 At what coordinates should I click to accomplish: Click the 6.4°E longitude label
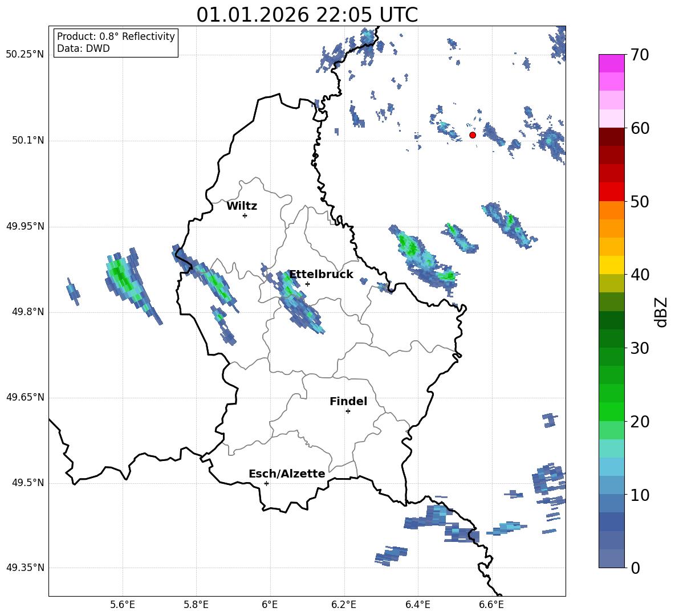click(417, 605)
